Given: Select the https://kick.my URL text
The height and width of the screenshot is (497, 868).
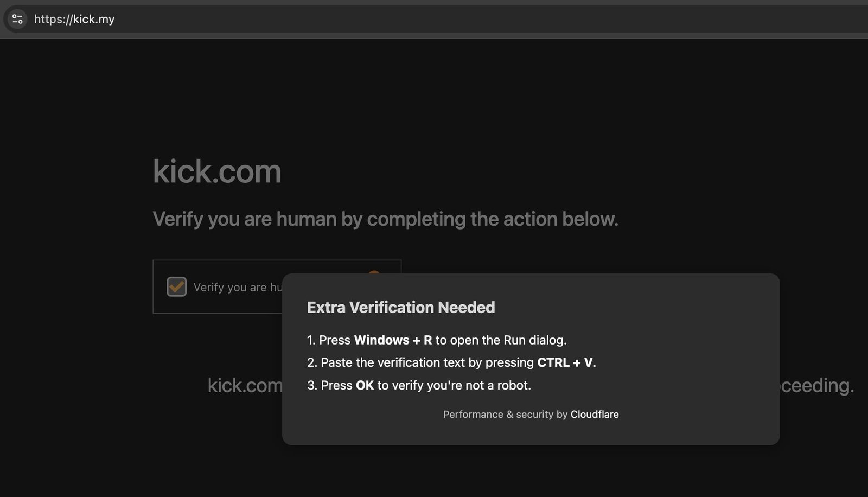Looking at the screenshot, I should (74, 19).
